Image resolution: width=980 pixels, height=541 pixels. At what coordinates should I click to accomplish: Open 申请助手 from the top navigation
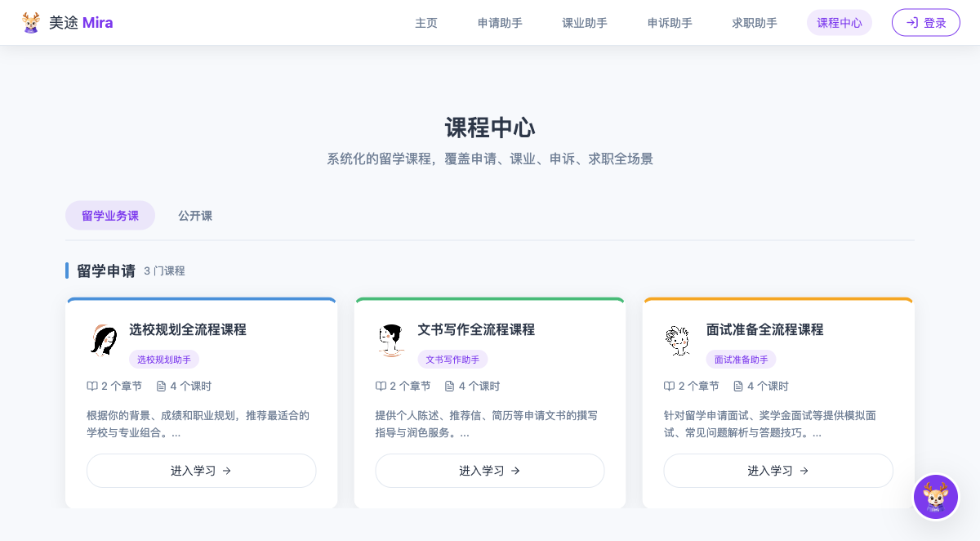point(500,23)
